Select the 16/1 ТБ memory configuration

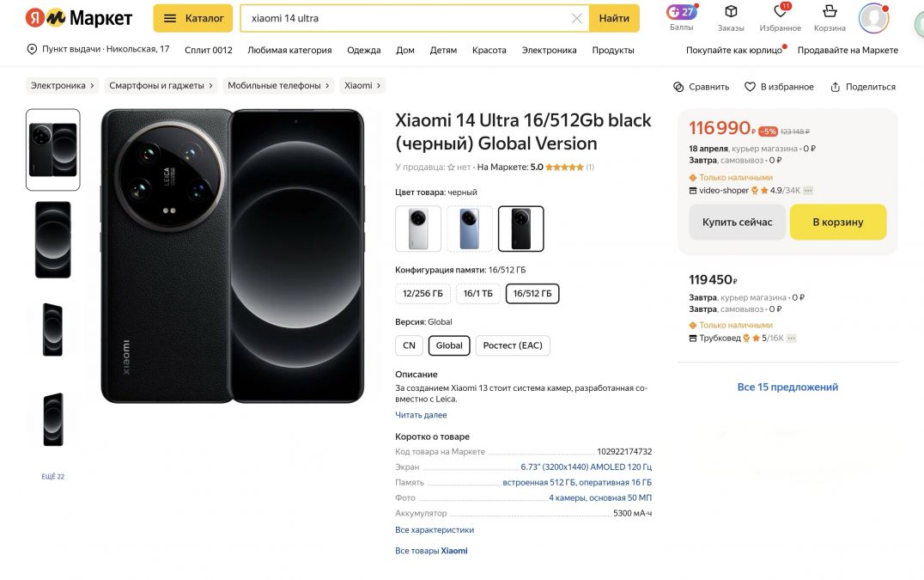478,294
